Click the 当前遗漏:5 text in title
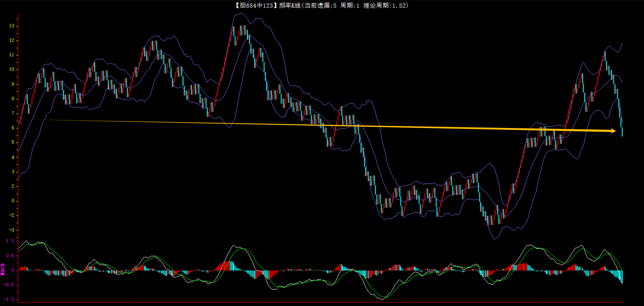644x306 pixels. tap(320, 5)
